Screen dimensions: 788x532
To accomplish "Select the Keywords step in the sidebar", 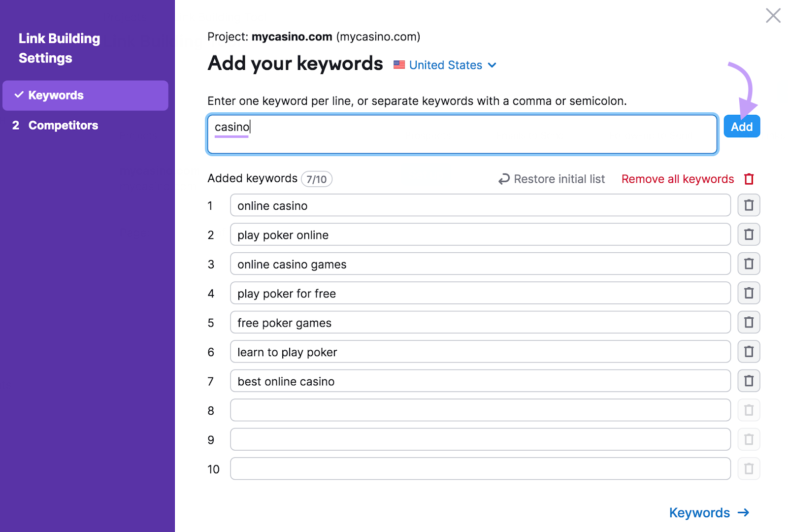I will (x=56, y=95).
